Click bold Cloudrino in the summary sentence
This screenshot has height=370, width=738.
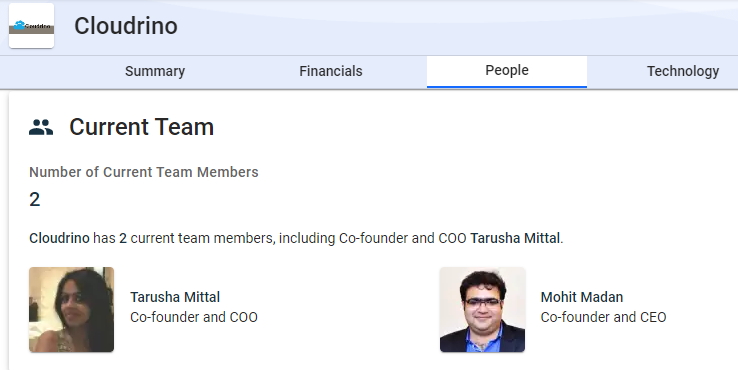pyautogui.click(x=59, y=238)
